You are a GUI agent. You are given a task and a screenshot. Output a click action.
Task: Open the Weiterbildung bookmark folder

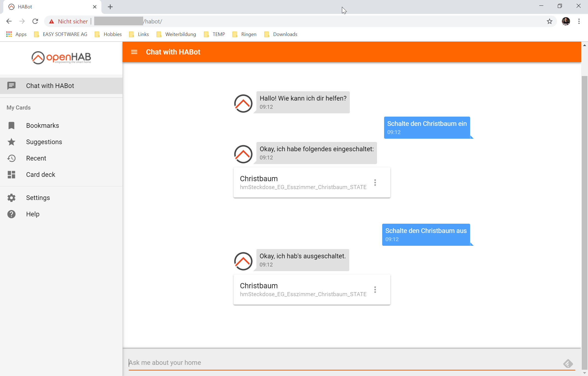coord(176,34)
